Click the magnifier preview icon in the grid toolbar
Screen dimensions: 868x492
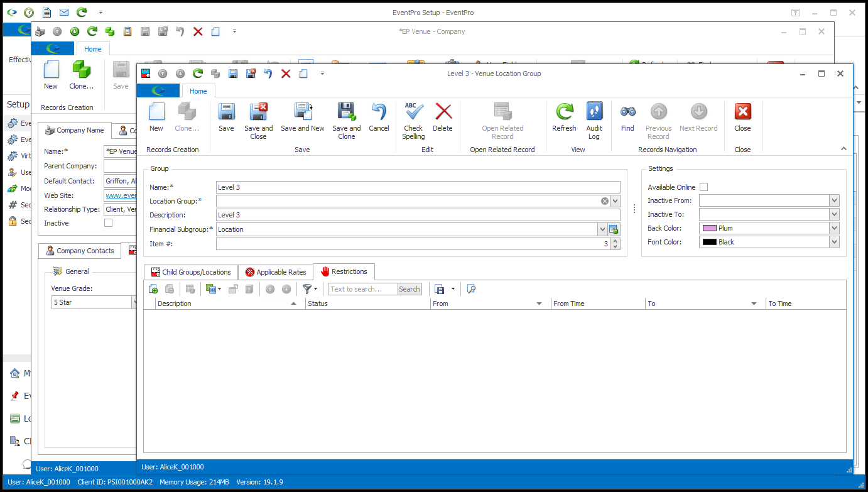coord(472,289)
